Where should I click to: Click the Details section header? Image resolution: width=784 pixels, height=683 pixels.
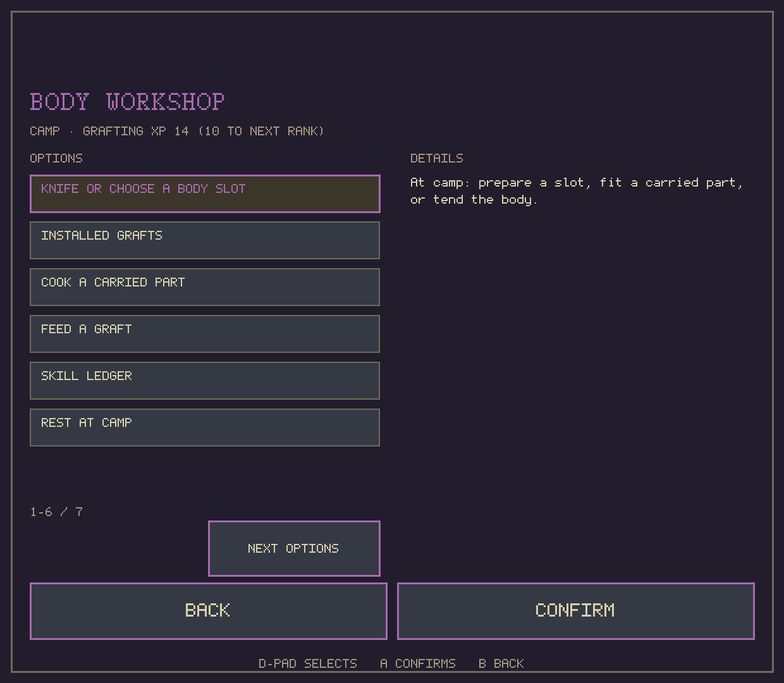pos(437,158)
